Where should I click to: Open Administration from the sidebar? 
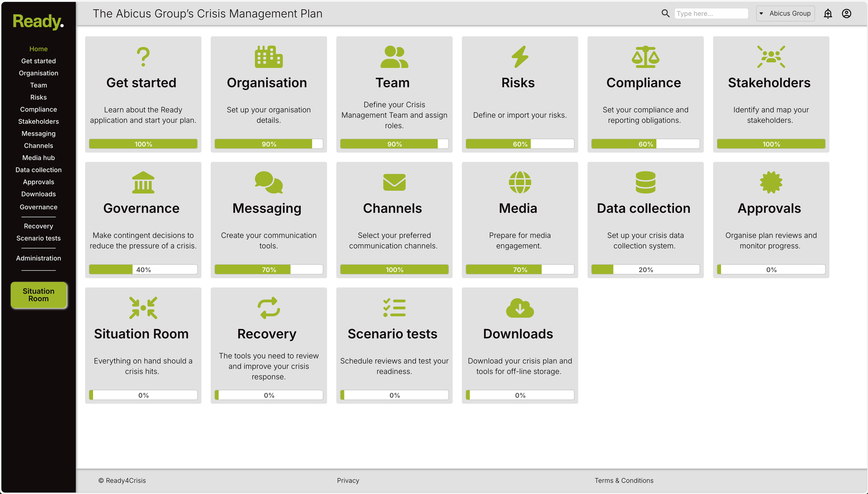[38, 258]
